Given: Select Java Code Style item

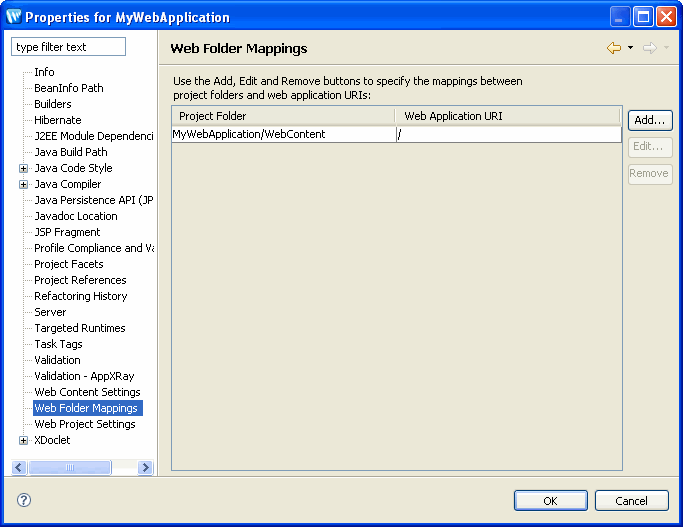Looking at the screenshot, I should (x=74, y=168).
